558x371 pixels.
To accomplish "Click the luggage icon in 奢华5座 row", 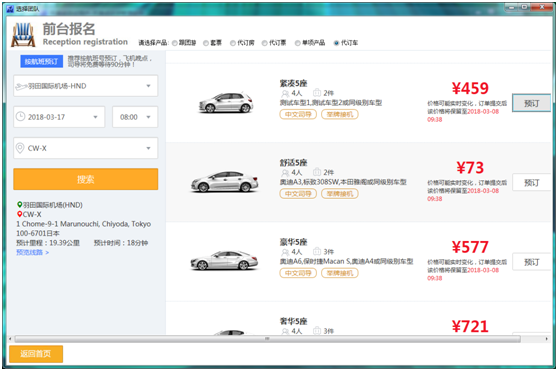I will click(x=317, y=331).
